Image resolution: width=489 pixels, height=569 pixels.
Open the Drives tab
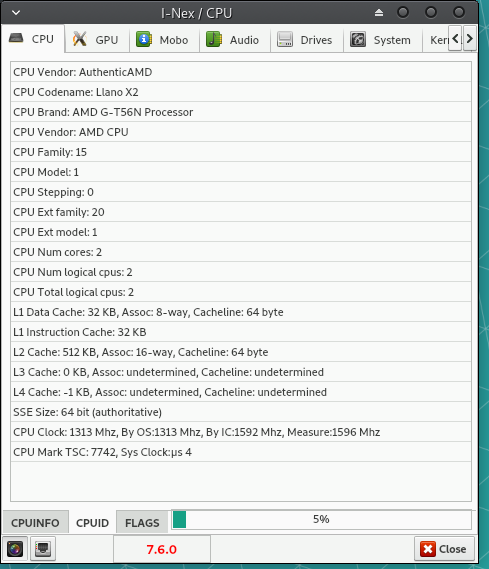click(x=307, y=39)
